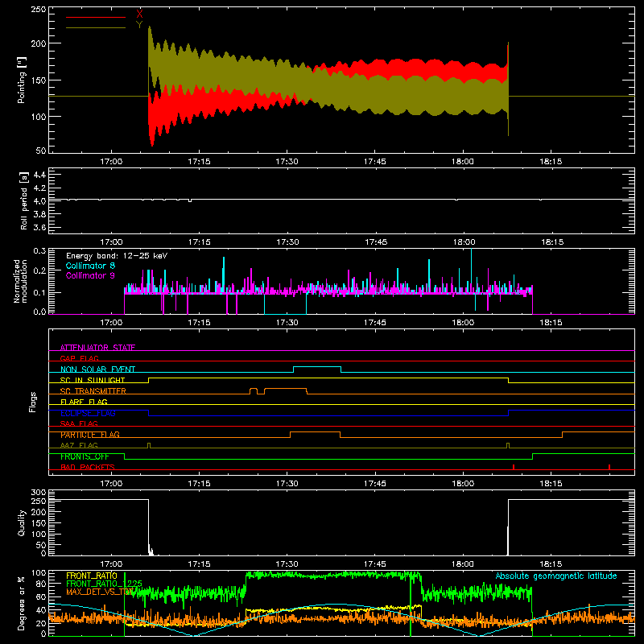644x644 pixels.
Task: Click the NON_SOLAR_EVENT flag label
Action: 97,369
